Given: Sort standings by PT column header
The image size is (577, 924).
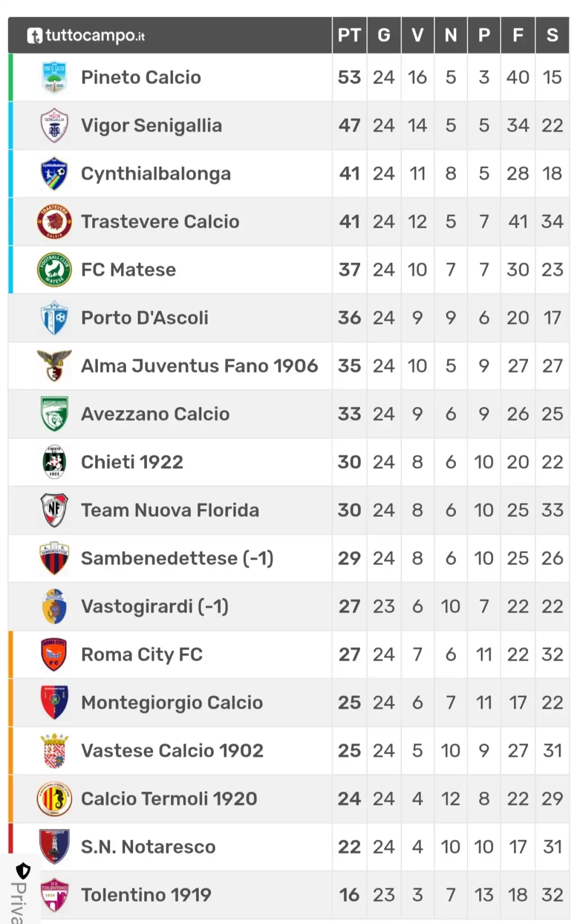Looking at the screenshot, I should coord(349,35).
